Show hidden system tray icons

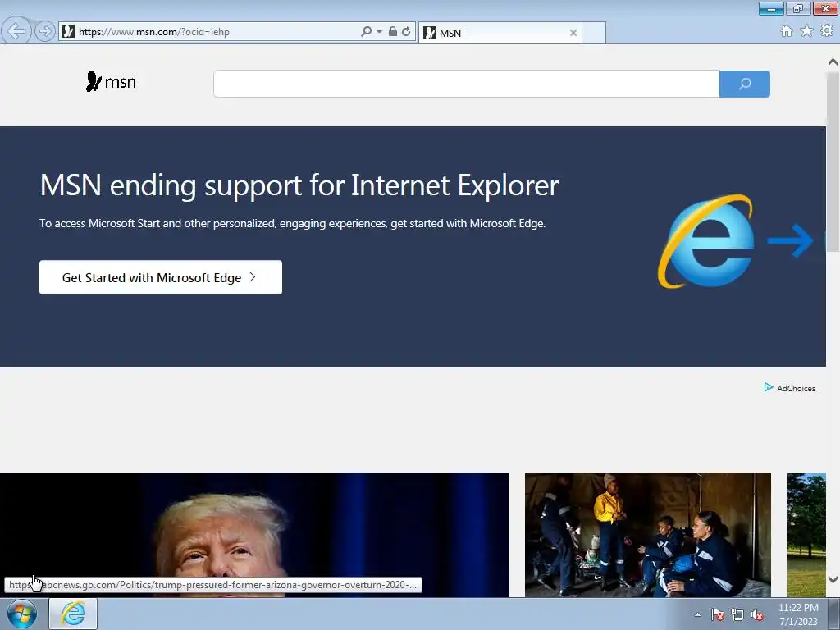pyautogui.click(x=697, y=614)
